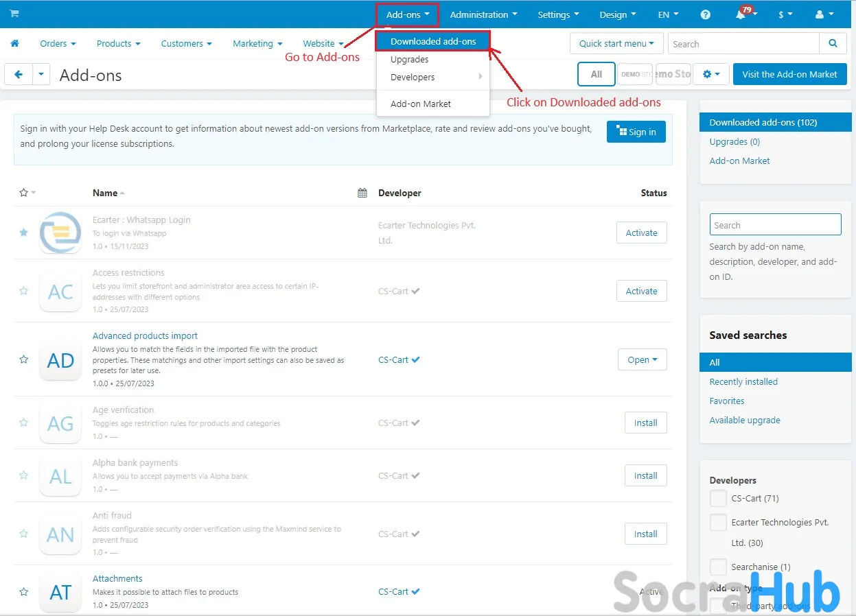Open the $ currency selector
856x616 pixels.
pyautogui.click(x=785, y=14)
